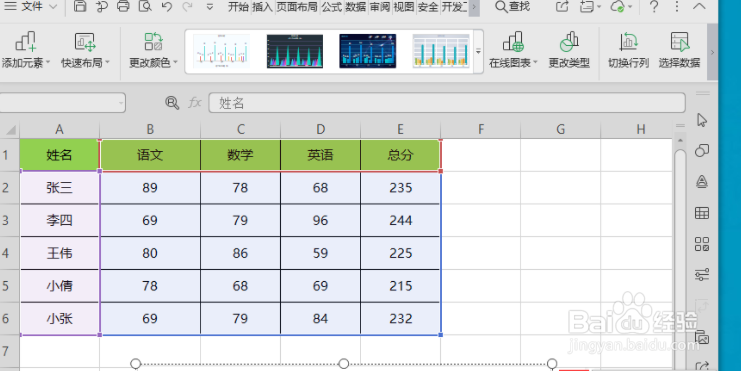
Task: Switch to the 插入 tab
Action: click(262, 7)
